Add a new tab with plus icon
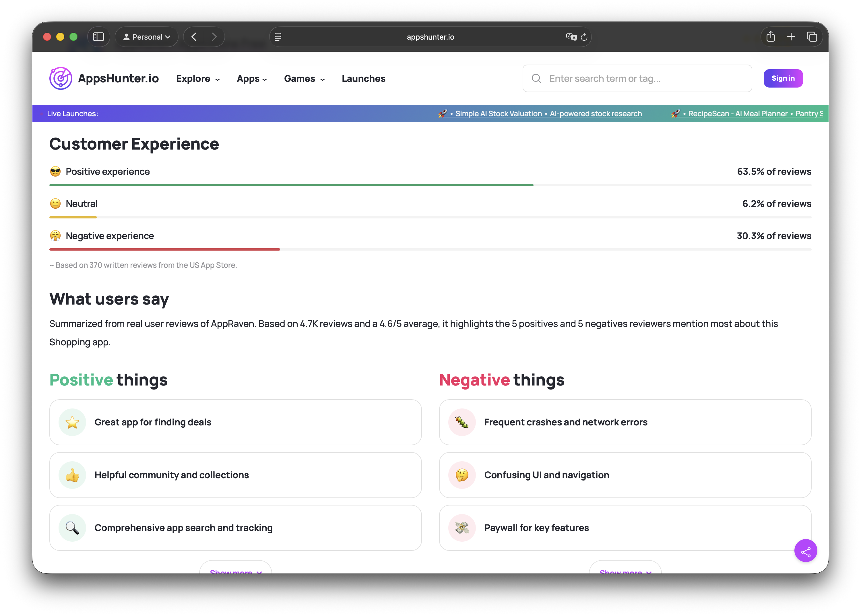 (x=791, y=37)
